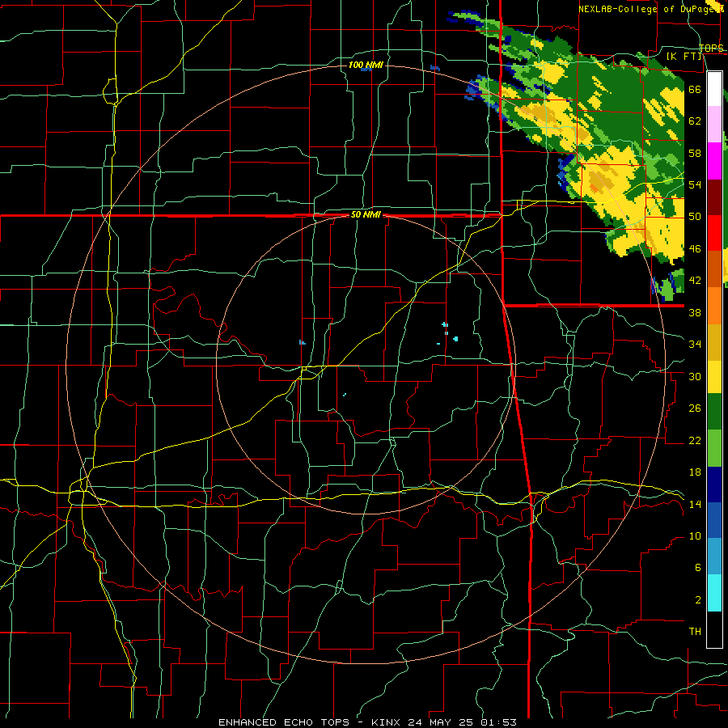Click the medium blue legend swatch
The width and height of the screenshot is (728, 728).
(714, 520)
